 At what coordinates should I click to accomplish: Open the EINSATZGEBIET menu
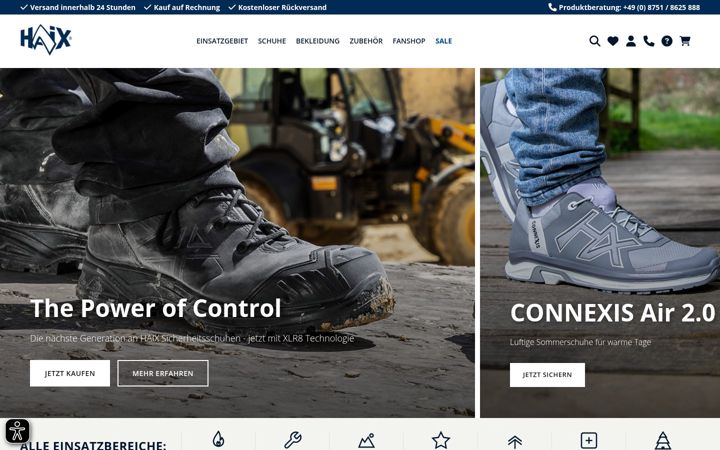(x=222, y=41)
